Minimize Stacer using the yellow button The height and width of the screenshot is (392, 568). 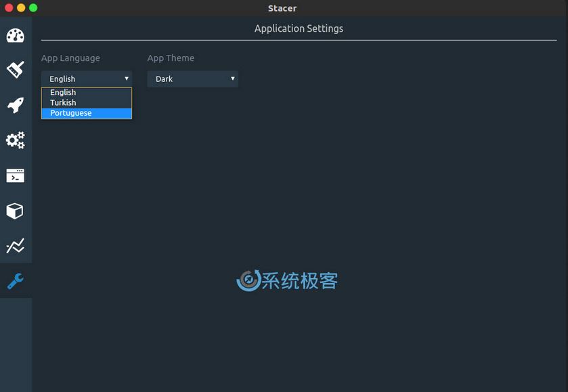pos(21,8)
